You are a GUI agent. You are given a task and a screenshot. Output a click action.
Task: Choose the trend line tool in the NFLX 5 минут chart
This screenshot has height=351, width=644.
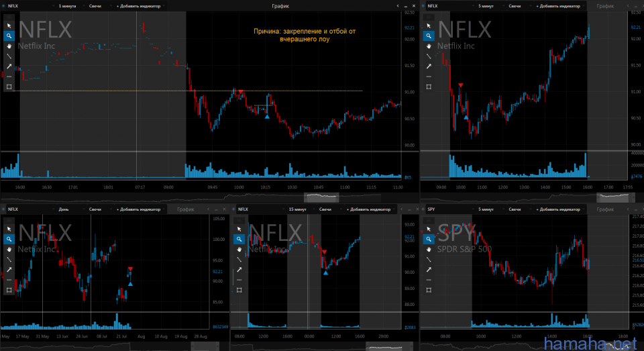(x=429, y=56)
